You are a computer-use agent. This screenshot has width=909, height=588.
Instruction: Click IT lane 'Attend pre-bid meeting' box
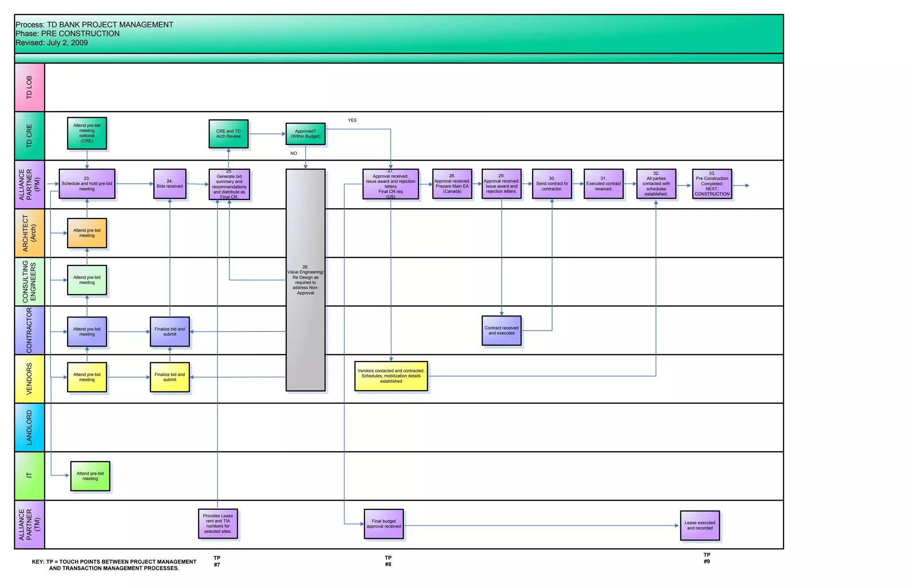90,476
